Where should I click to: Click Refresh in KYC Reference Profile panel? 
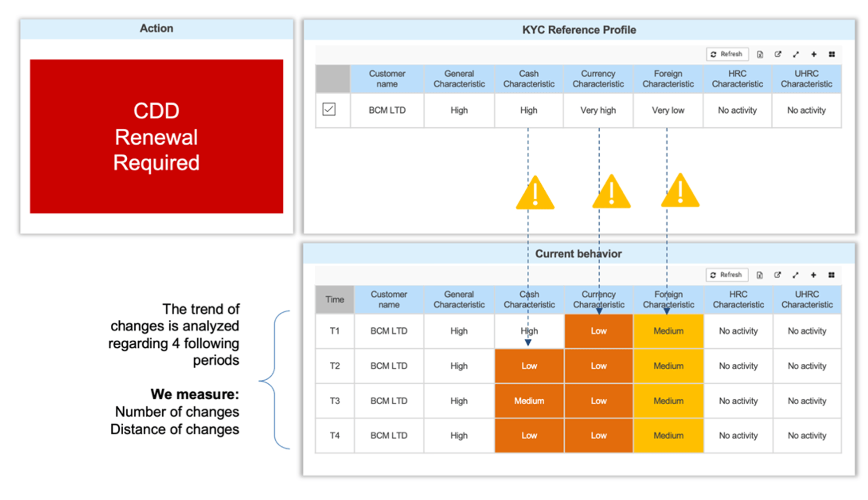[x=727, y=54]
